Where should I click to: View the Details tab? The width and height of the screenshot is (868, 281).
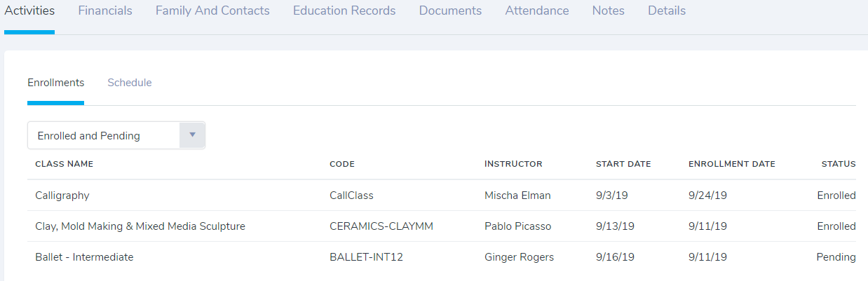point(667,11)
